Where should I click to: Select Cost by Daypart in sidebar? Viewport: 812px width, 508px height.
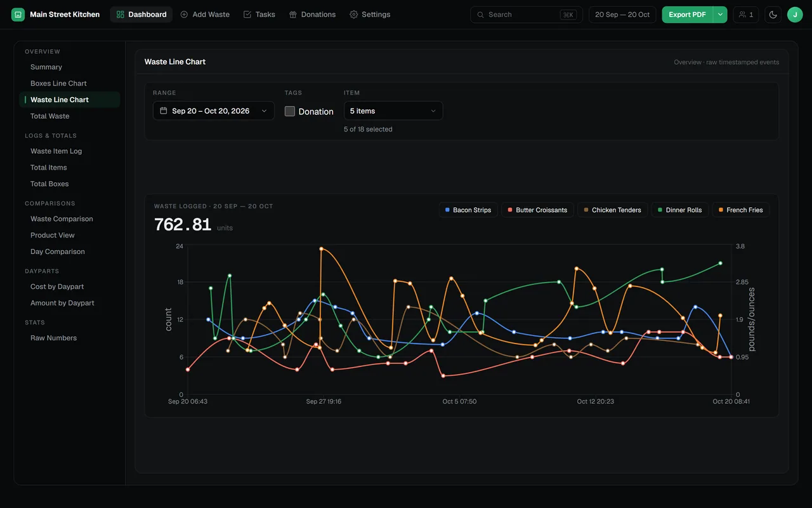point(70,286)
